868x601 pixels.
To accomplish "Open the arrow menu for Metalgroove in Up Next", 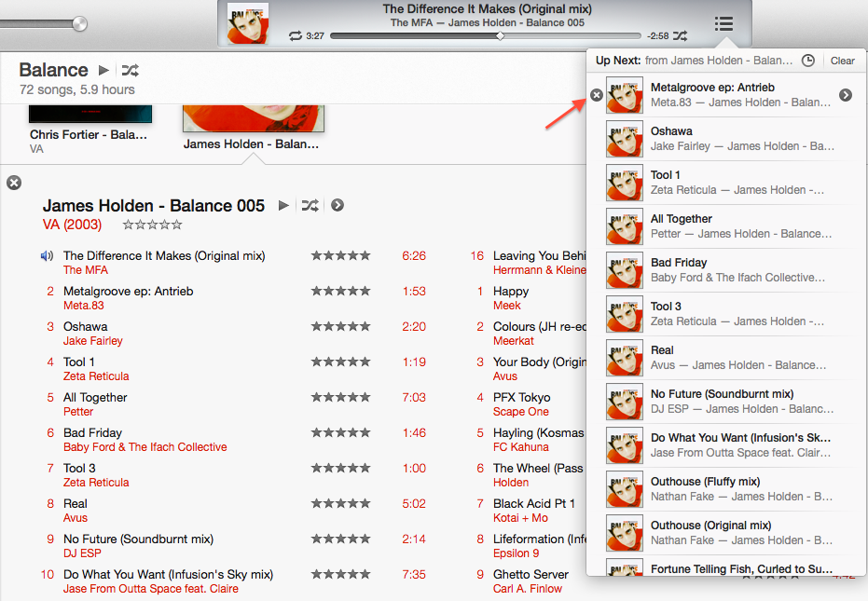I will point(846,95).
